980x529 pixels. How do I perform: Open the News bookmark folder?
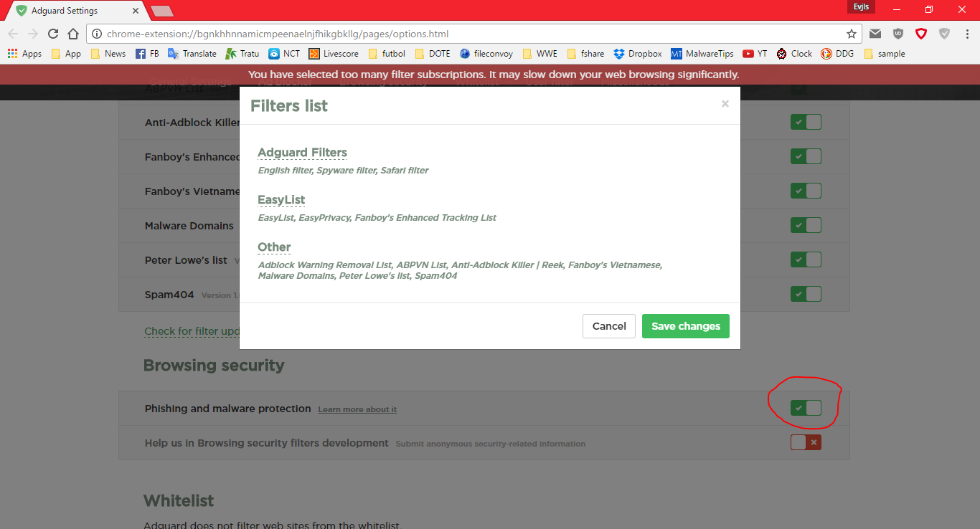(108, 54)
